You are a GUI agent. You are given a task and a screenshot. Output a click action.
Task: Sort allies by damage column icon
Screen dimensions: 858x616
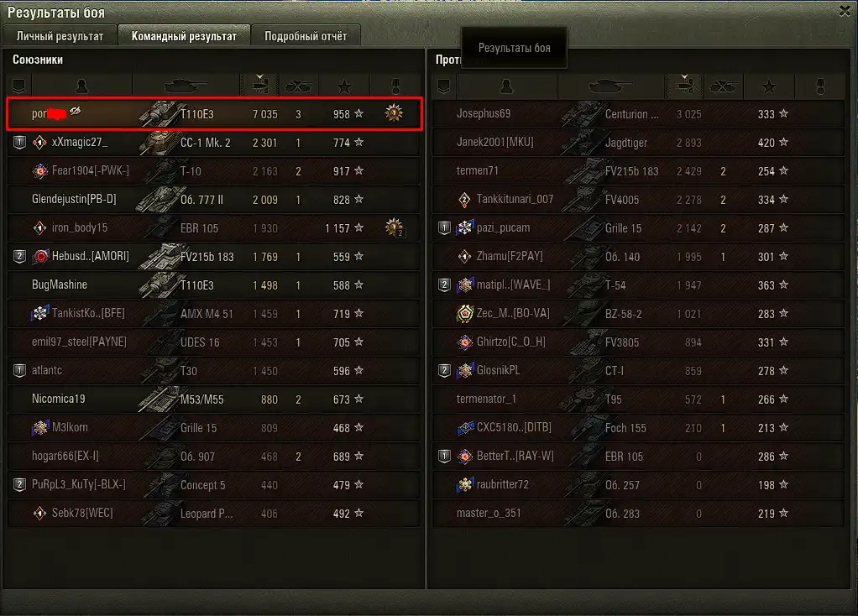259,86
